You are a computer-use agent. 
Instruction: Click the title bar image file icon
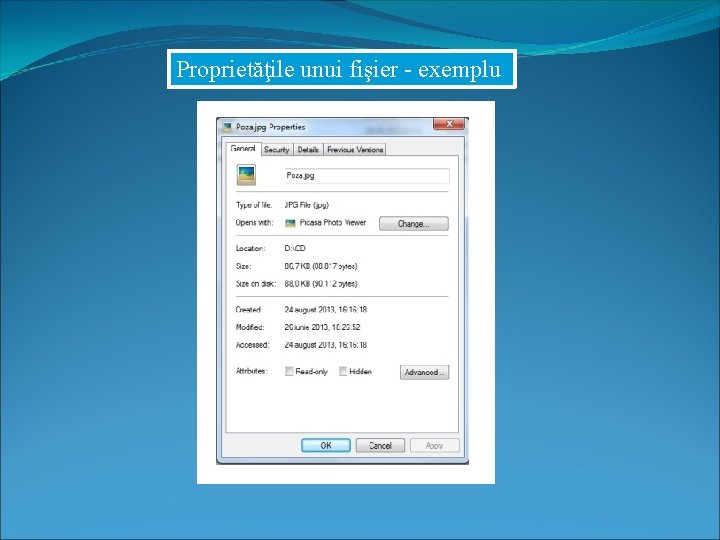click(x=227, y=127)
